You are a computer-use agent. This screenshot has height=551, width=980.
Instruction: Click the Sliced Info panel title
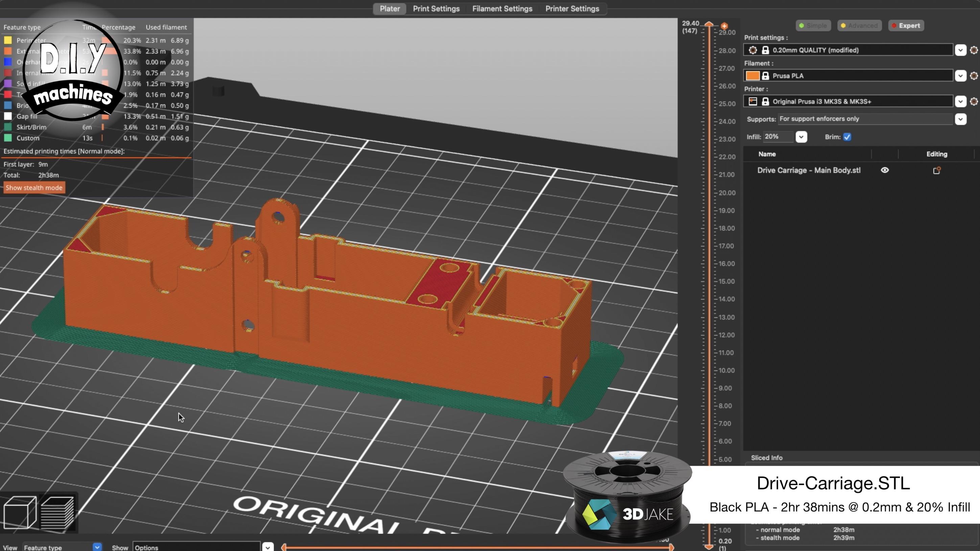[766, 458]
